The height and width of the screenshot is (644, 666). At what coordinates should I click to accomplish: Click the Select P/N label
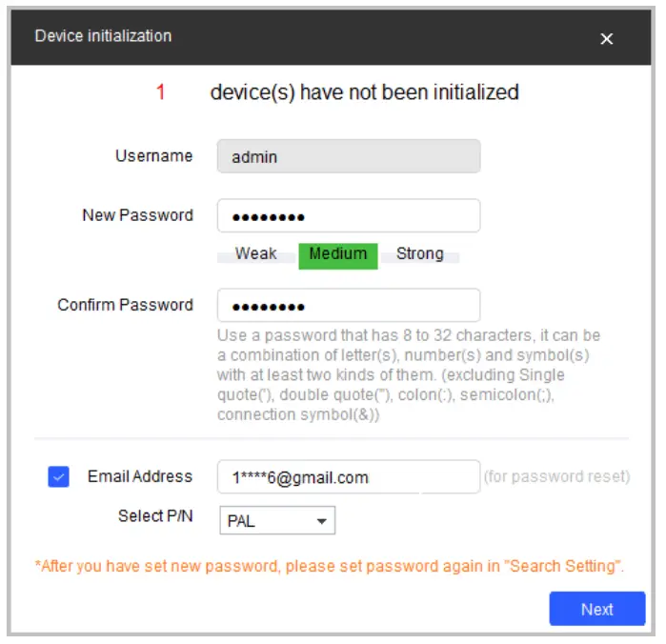coord(155,515)
